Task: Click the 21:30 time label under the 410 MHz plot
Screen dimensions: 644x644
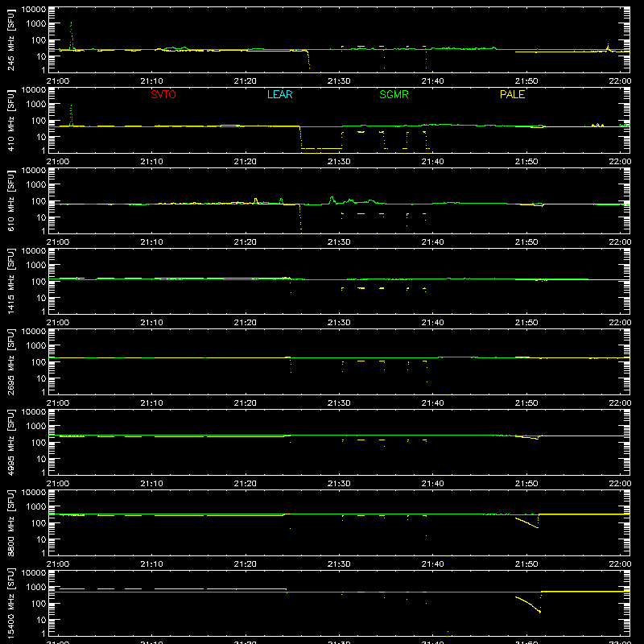Action: point(339,162)
